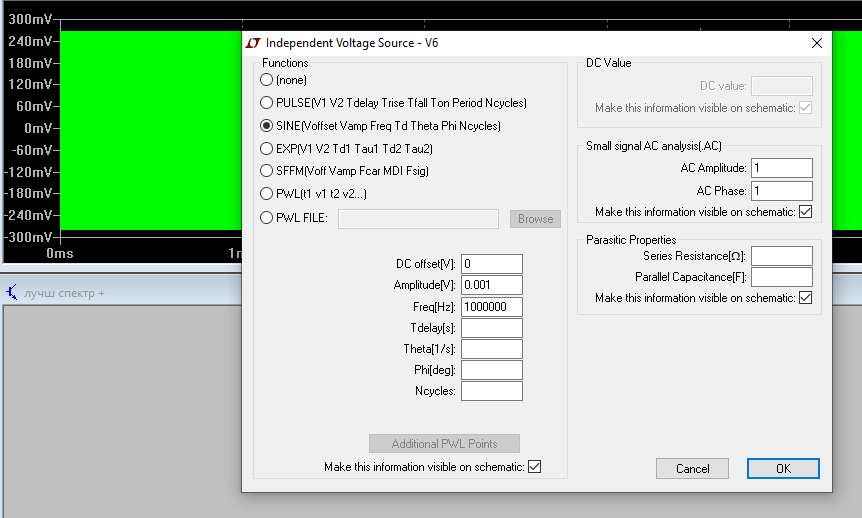Click the -120mV axis label on the waveform plot
Image resolution: width=862 pixels, height=518 pixels.
[28, 172]
